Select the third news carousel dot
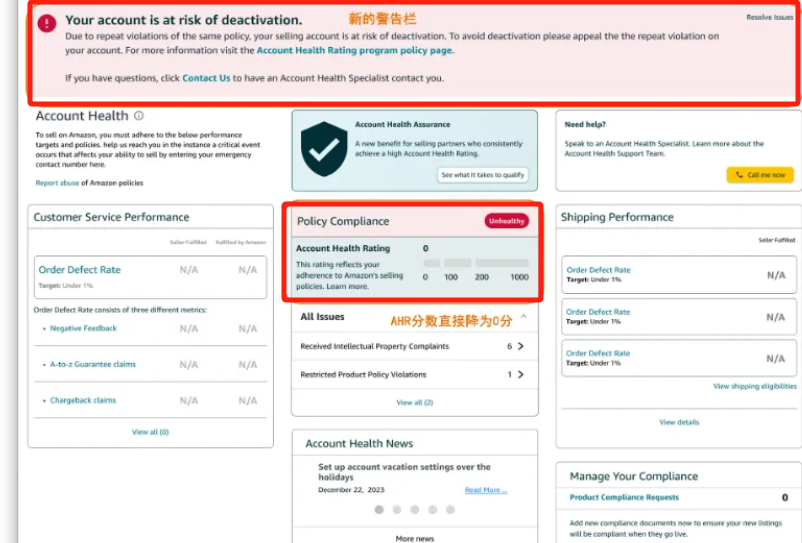 point(415,509)
